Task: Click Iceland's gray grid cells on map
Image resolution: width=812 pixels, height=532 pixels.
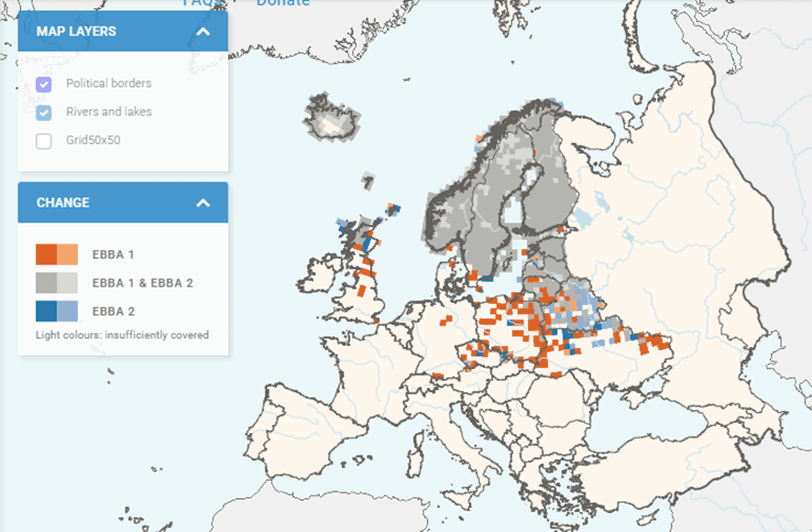Action: click(x=328, y=117)
